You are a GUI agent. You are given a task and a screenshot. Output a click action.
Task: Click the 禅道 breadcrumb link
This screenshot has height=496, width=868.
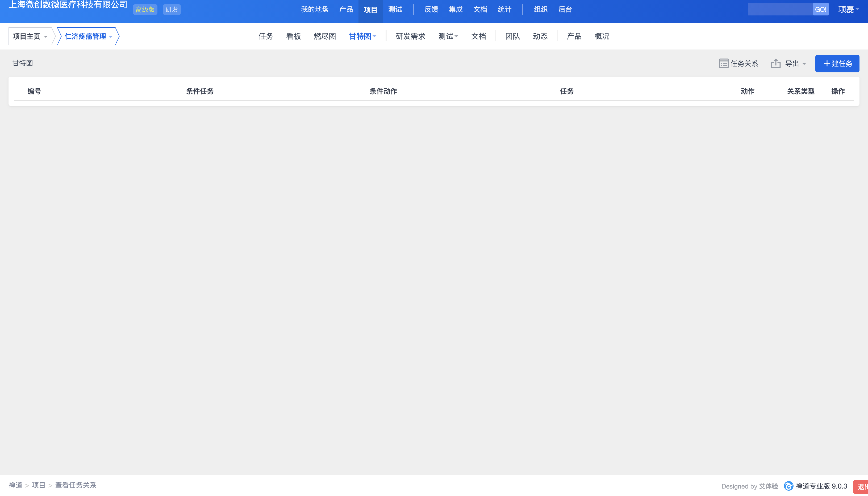(x=15, y=485)
